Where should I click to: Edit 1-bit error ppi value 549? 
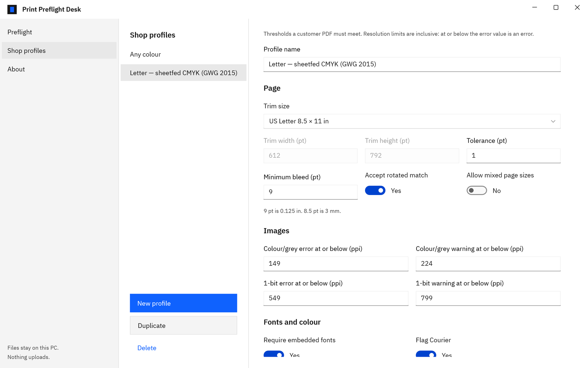coord(336,298)
